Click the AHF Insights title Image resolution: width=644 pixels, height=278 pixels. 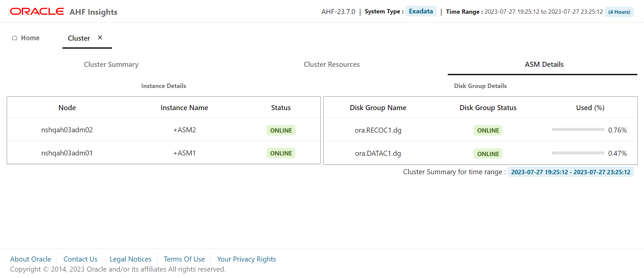(94, 12)
